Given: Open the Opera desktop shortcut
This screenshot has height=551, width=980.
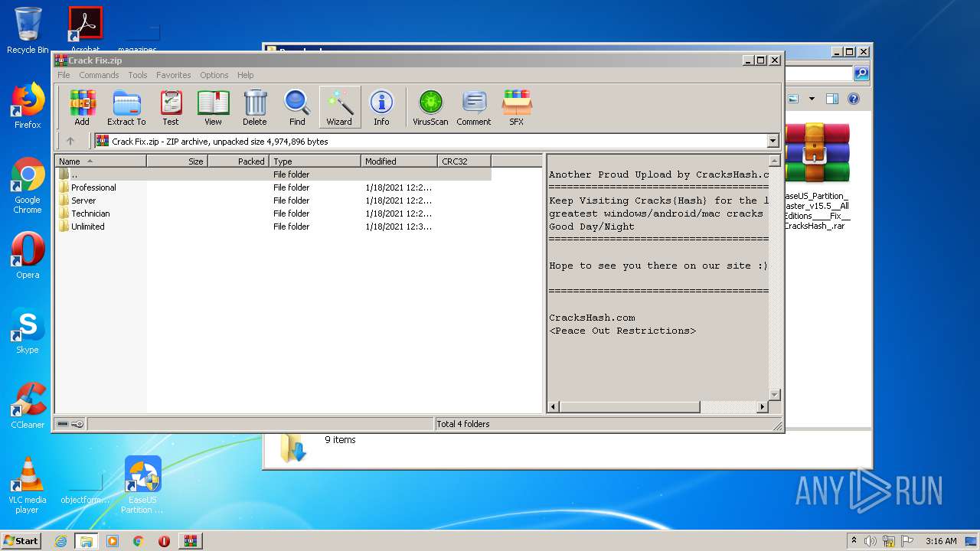Looking at the screenshot, I should point(28,256).
